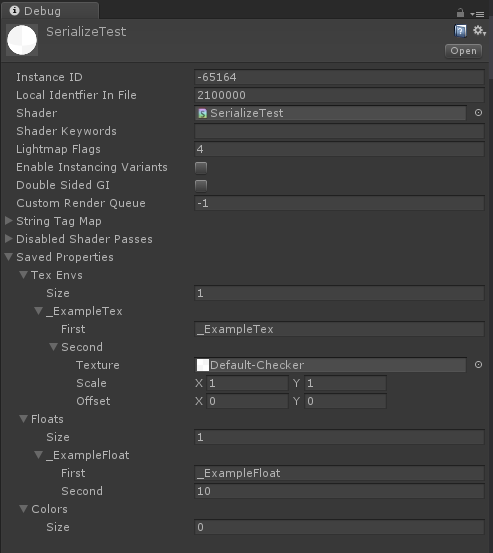
Task: Enable Instancing Variants checkbox
Action: point(201,168)
